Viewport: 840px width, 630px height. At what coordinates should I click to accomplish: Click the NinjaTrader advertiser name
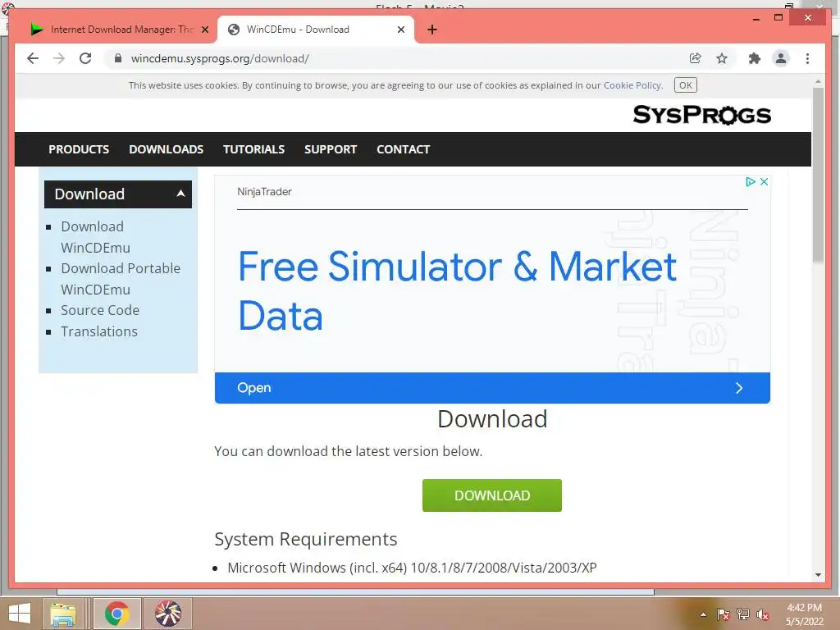pos(265,192)
